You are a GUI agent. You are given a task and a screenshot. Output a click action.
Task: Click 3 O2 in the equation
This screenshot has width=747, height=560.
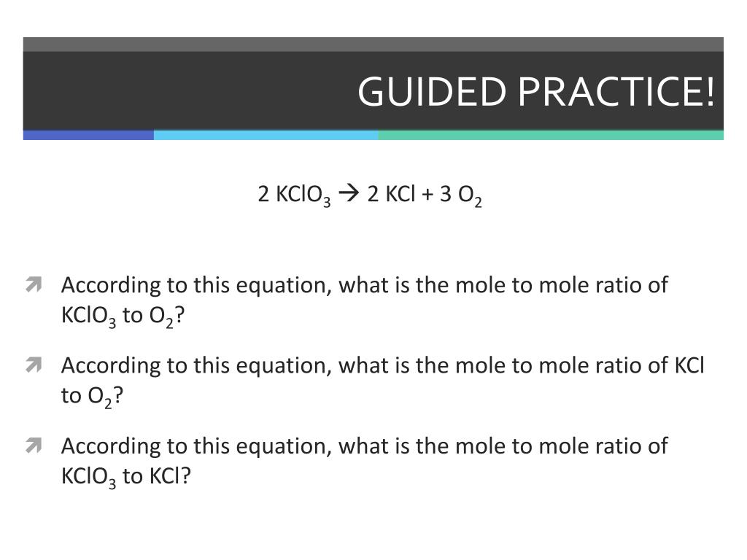tap(461, 195)
